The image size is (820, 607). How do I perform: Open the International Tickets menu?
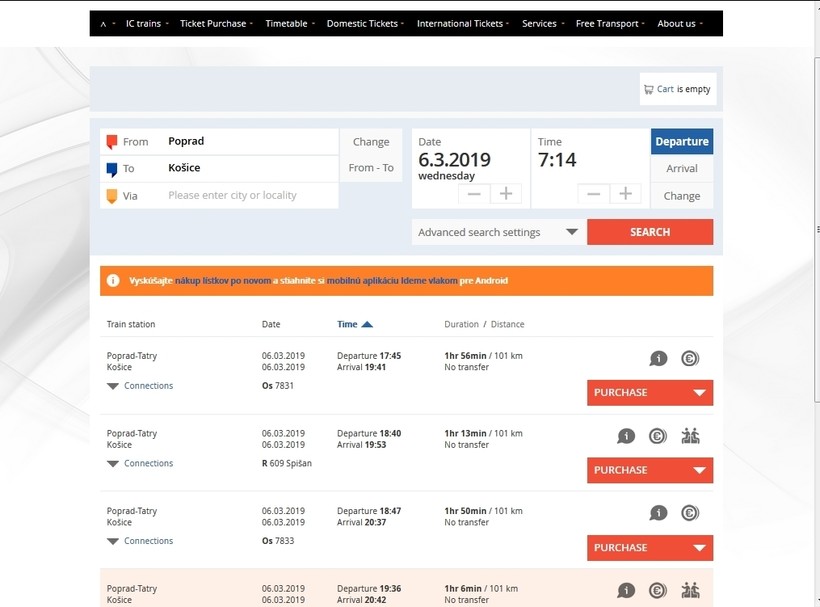(462, 24)
